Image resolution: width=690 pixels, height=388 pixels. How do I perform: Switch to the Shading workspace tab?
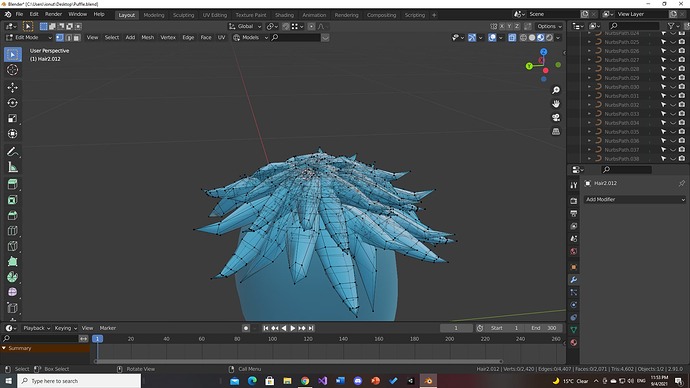pos(284,15)
